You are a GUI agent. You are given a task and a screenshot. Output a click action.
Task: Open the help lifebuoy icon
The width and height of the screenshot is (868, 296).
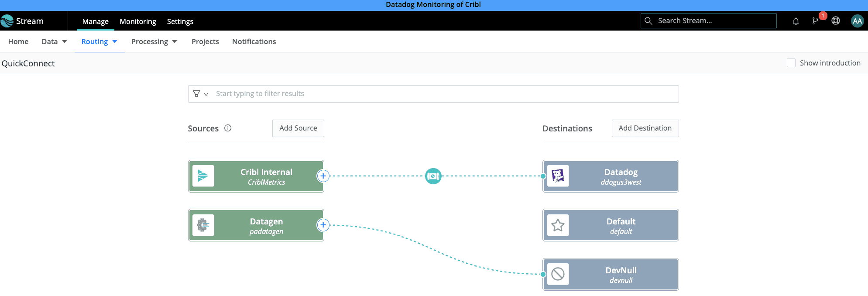[x=836, y=21]
